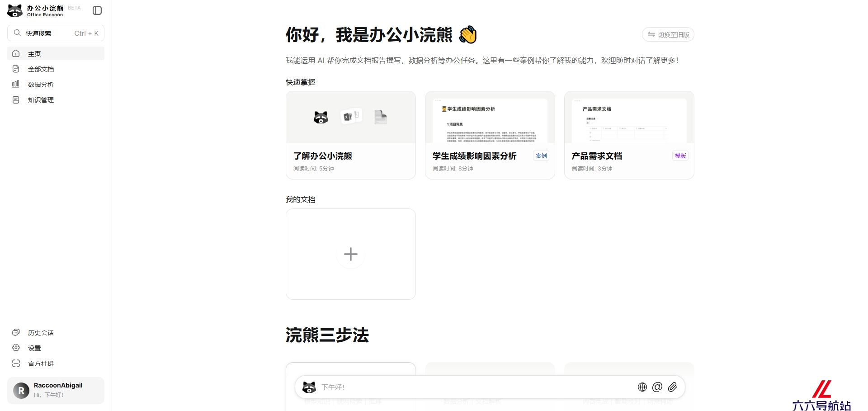Open the 了解办公小浣熊 card
This screenshot has height=411, width=868.
point(350,135)
